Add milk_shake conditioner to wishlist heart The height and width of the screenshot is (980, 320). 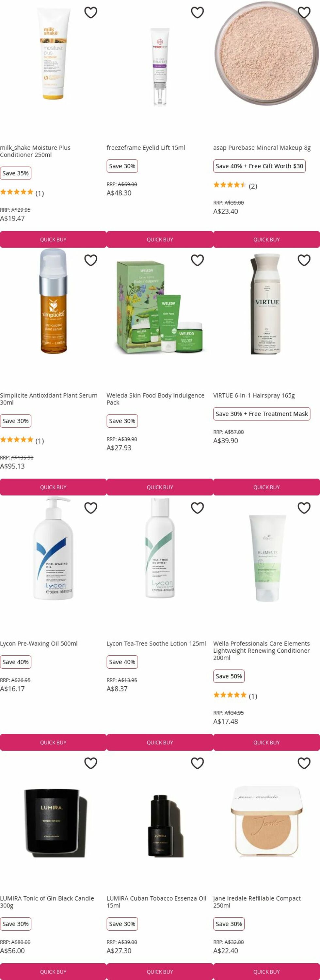(x=90, y=12)
